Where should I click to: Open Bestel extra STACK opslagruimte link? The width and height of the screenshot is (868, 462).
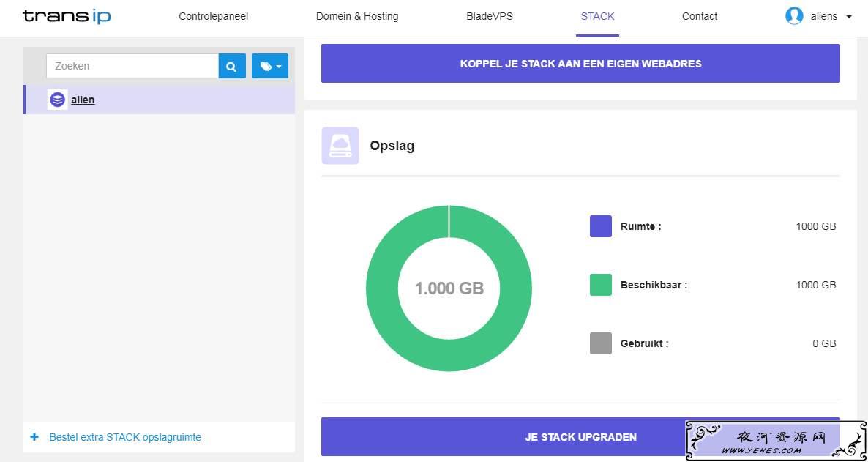coord(125,437)
